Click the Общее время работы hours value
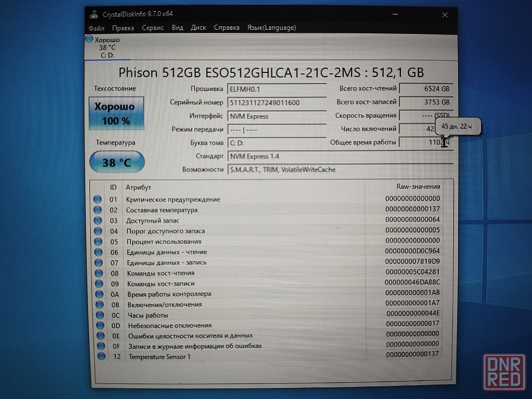This screenshot has width=532, height=399. pyautogui.click(x=426, y=143)
